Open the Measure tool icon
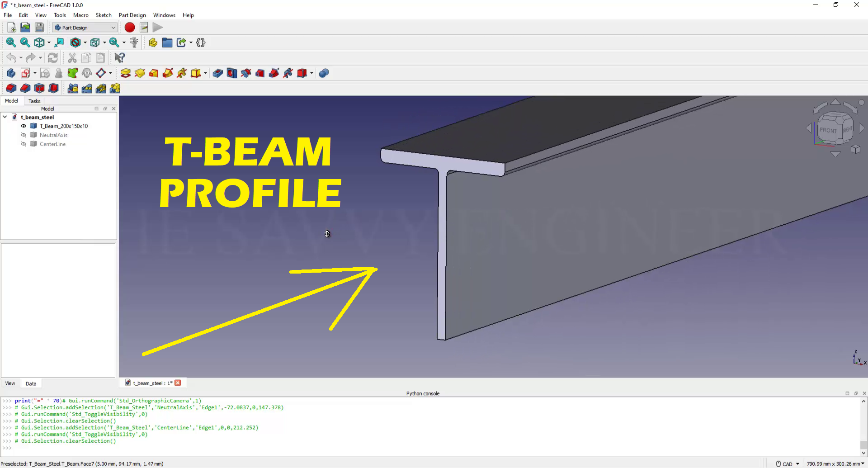868x468 pixels. pos(134,43)
